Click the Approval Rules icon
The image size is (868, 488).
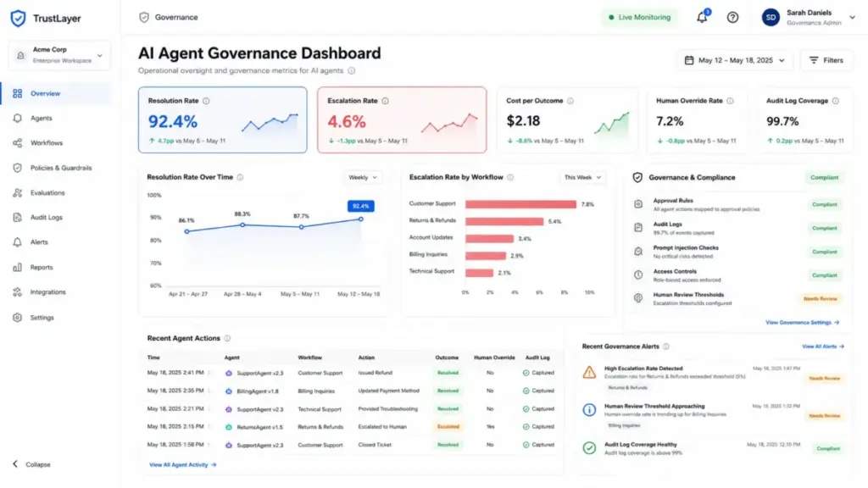(638, 204)
